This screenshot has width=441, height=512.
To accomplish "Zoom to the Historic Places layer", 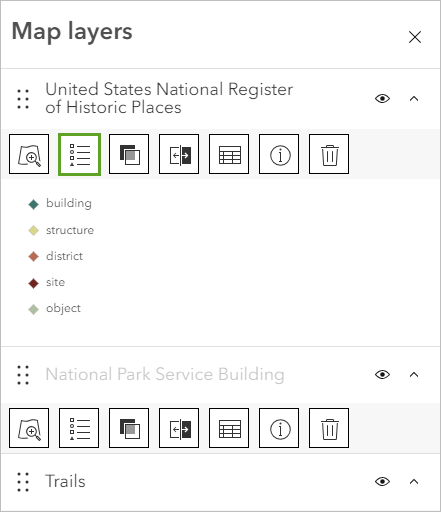I will tap(29, 154).
